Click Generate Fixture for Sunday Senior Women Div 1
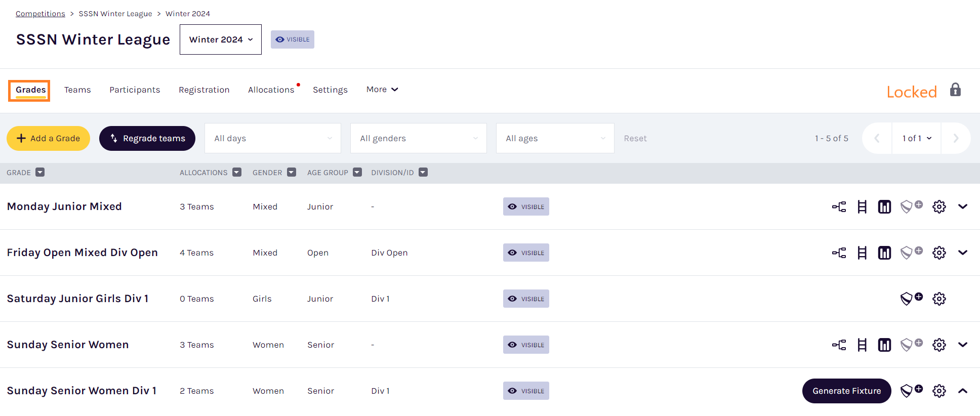This screenshot has height=416, width=980. (x=847, y=391)
